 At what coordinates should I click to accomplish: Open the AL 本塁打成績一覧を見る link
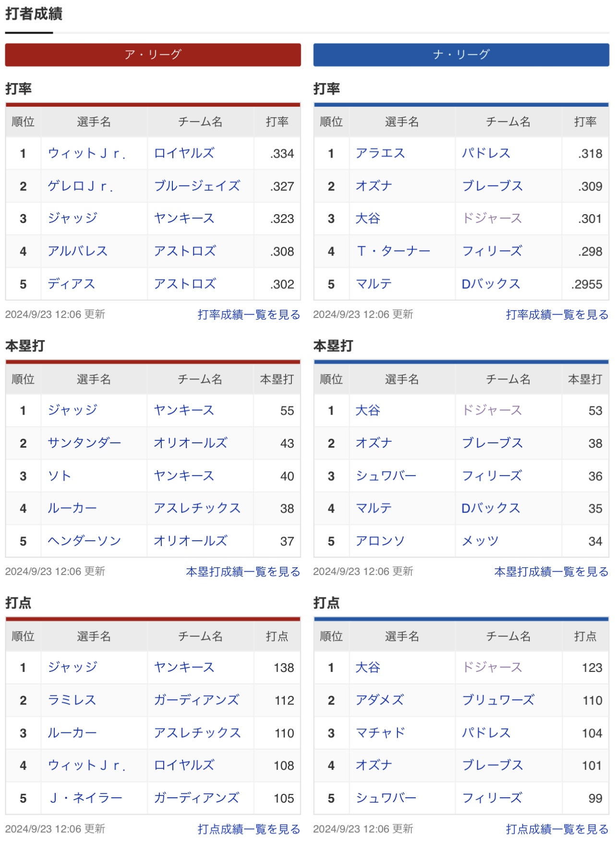(243, 572)
